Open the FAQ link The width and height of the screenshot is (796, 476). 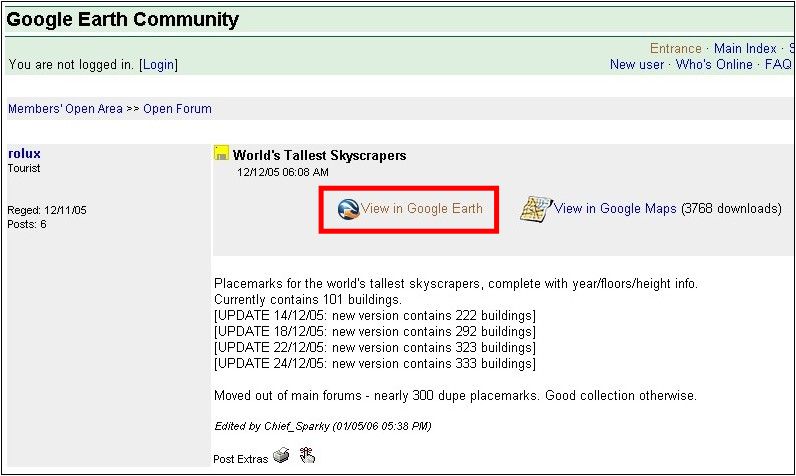coord(778,65)
